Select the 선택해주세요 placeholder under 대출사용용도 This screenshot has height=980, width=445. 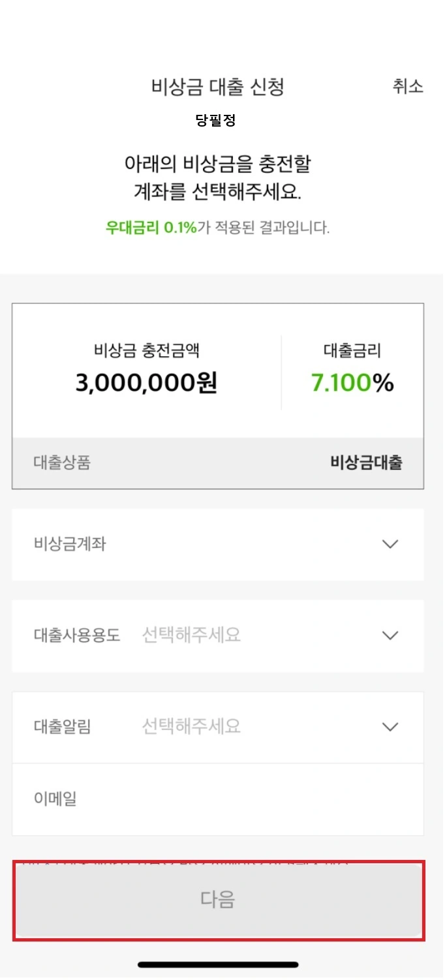point(191,635)
